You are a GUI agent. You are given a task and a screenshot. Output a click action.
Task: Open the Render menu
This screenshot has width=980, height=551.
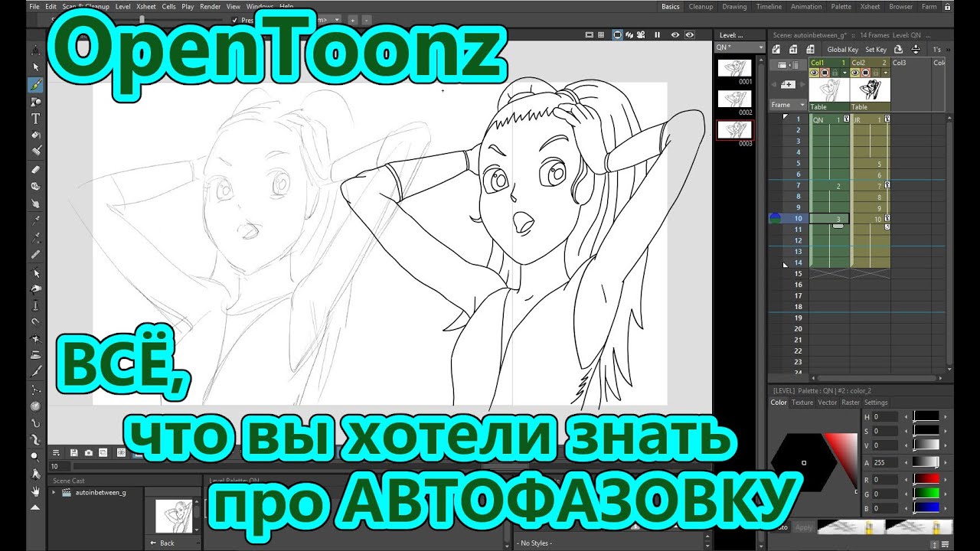click(211, 6)
